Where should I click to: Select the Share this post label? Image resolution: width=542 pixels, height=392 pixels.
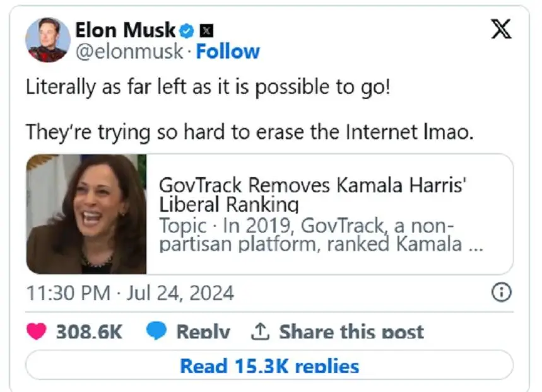[351, 331]
